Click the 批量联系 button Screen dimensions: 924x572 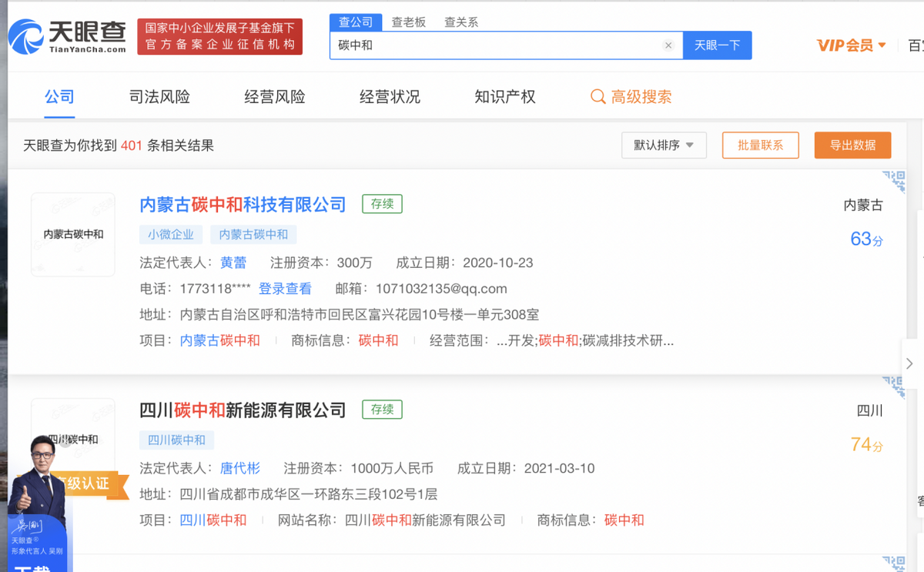click(x=760, y=146)
